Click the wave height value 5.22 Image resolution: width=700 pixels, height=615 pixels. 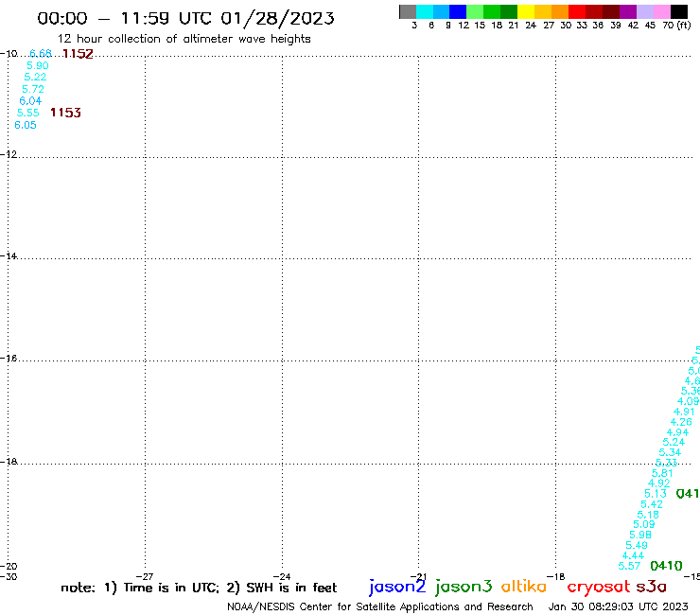point(35,77)
